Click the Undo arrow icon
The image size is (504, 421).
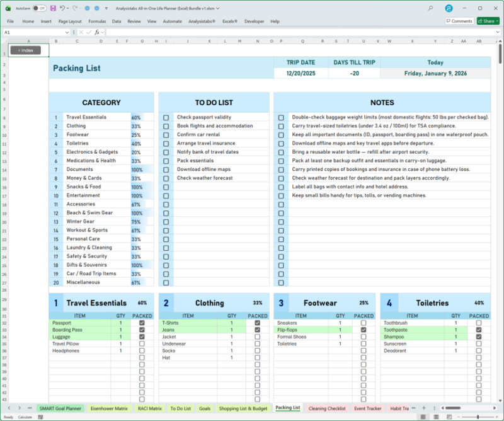click(64, 8)
